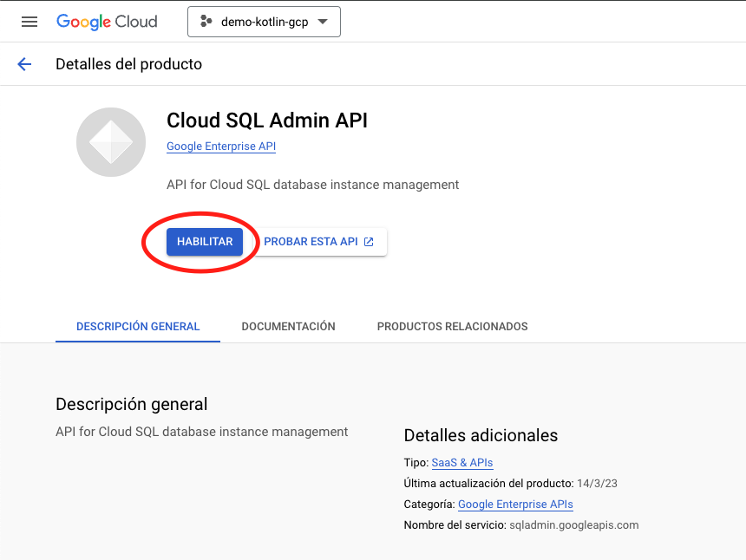Viewport: 746px width, 560px height.
Task: Open the Google Enterprise API link under the title
Action: (x=221, y=147)
